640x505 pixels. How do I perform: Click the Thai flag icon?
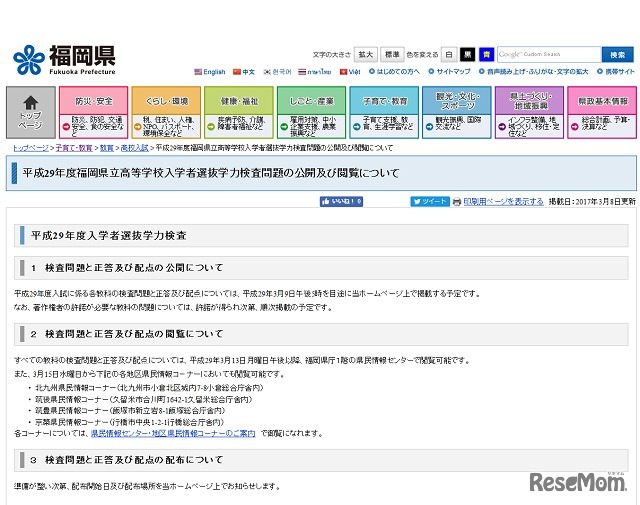tap(302, 72)
